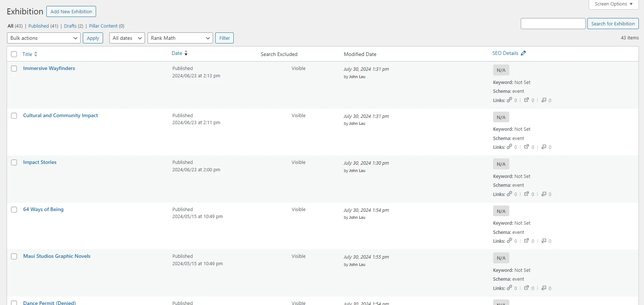Click external links icon for 64 Ways of Being

pos(527,241)
